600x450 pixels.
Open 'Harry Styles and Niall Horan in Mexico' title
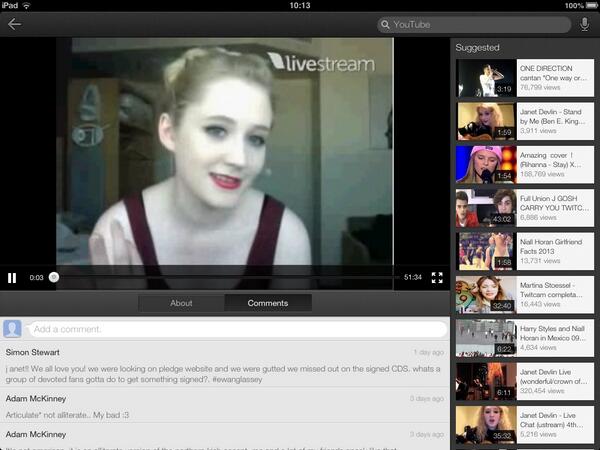(x=553, y=333)
